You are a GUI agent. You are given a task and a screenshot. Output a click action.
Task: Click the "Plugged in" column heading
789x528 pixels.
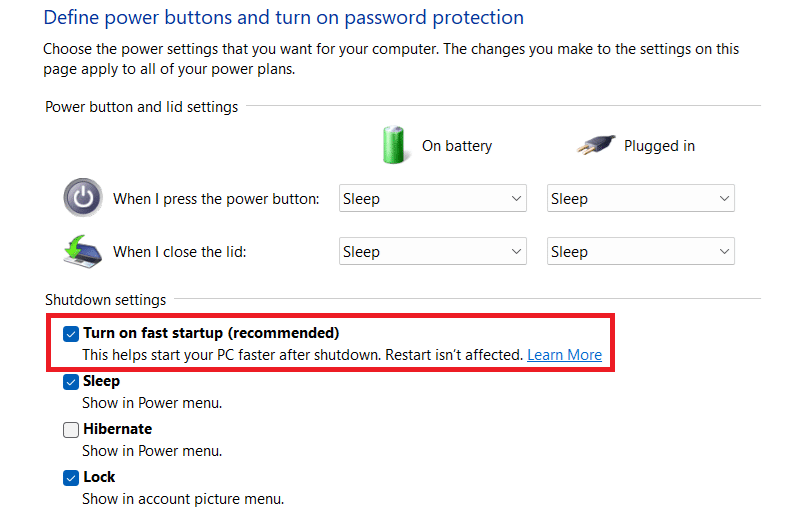pyautogui.click(x=659, y=146)
